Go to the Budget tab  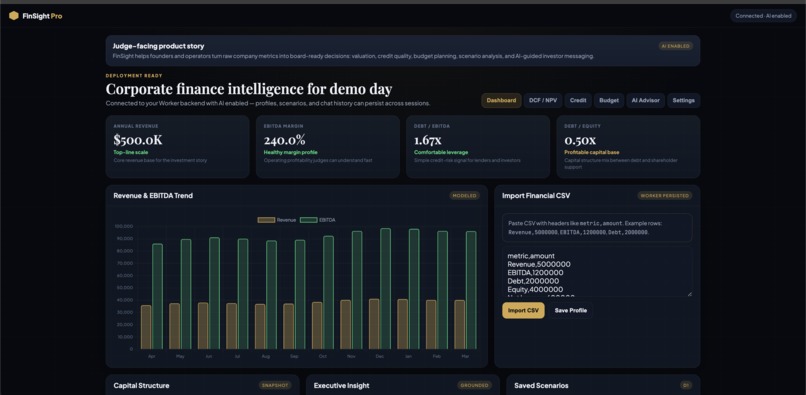tap(609, 100)
